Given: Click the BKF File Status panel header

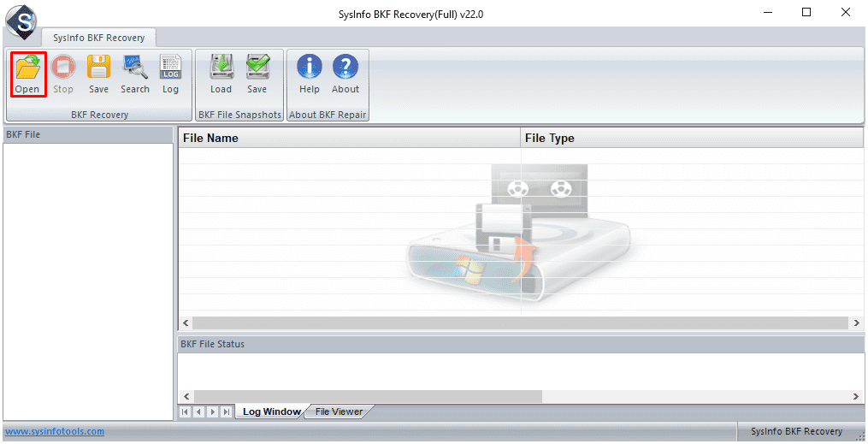Looking at the screenshot, I should coord(520,344).
